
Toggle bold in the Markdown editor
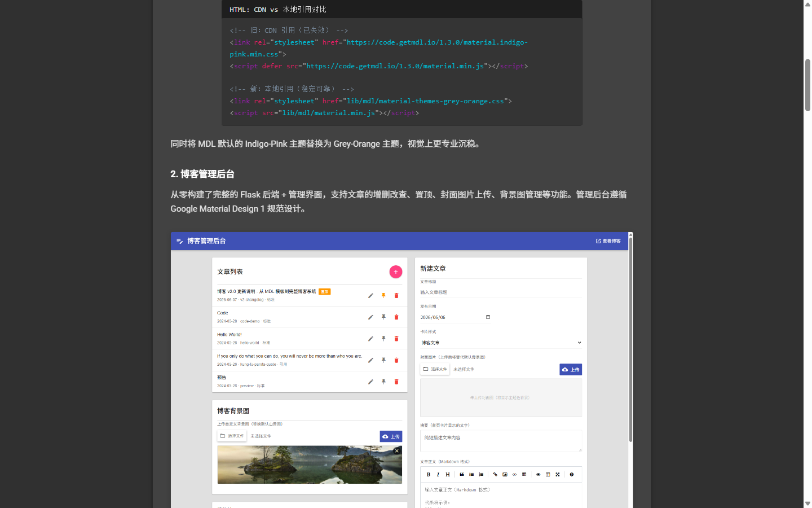tap(429, 475)
